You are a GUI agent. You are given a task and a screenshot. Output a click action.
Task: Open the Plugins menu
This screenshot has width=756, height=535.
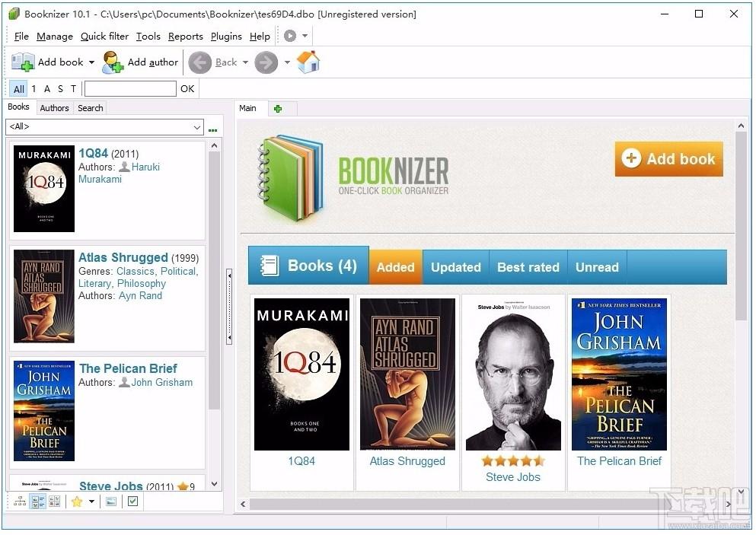pyautogui.click(x=226, y=37)
